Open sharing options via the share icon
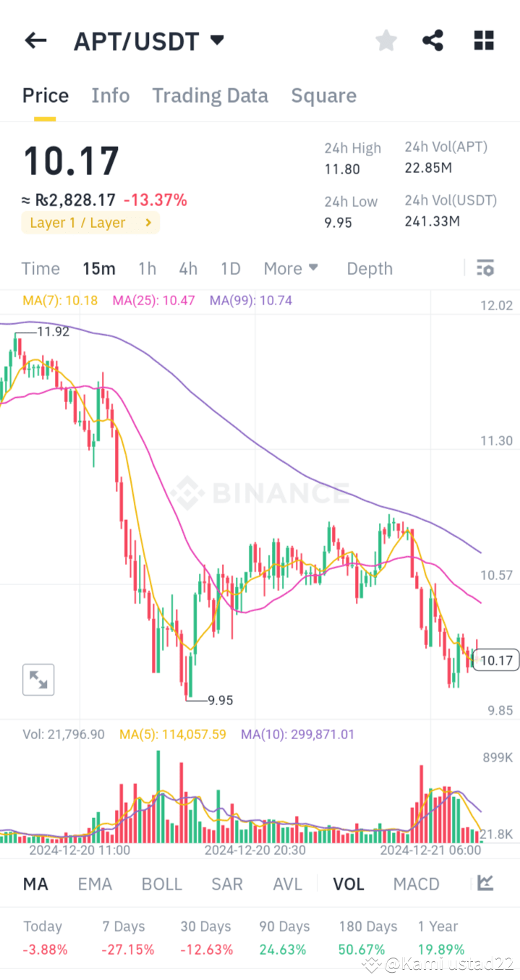The height and width of the screenshot is (980, 520). [x=432, y=40]
